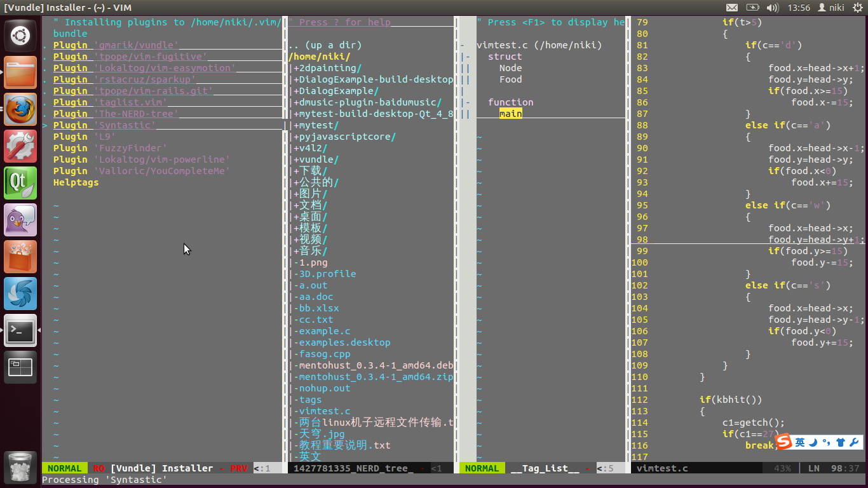Open the Ubuntu Dash home launcher icon
The width and height of the screenshot is (868, 488).
[20, 36]
